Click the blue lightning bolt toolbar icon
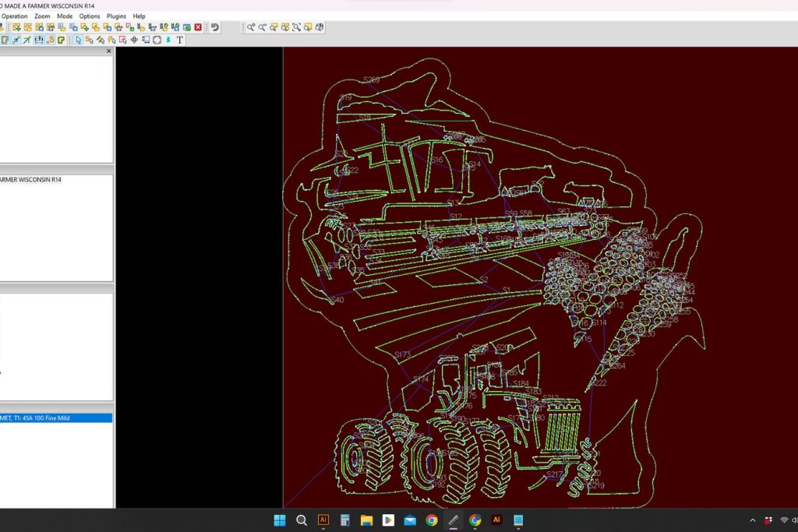This screenshot has height=532, width=798. [x=168, y=40]
